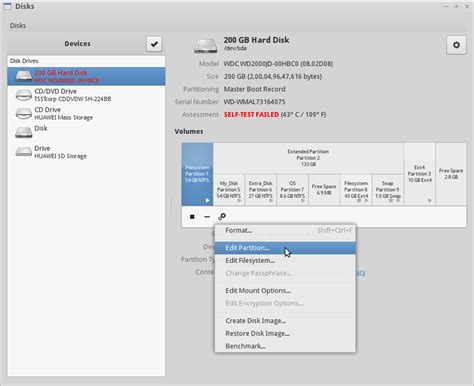Start Benchmark... from the menu
This screenshot has width=474, height=386.
(x=285, y=346)
